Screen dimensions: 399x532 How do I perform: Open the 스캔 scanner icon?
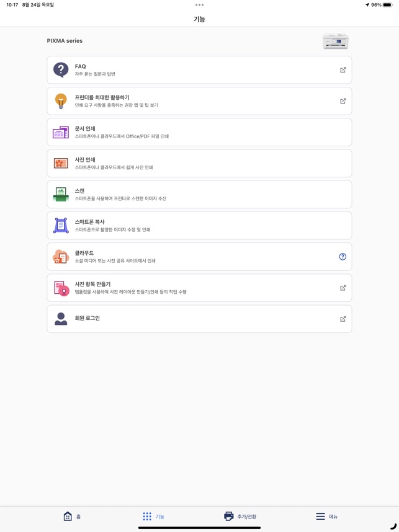(61, 194)
